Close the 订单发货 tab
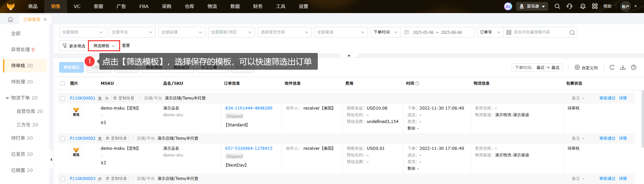Image resolution: width=644 pixels, height=184 pixels. [x=45, y=19]
